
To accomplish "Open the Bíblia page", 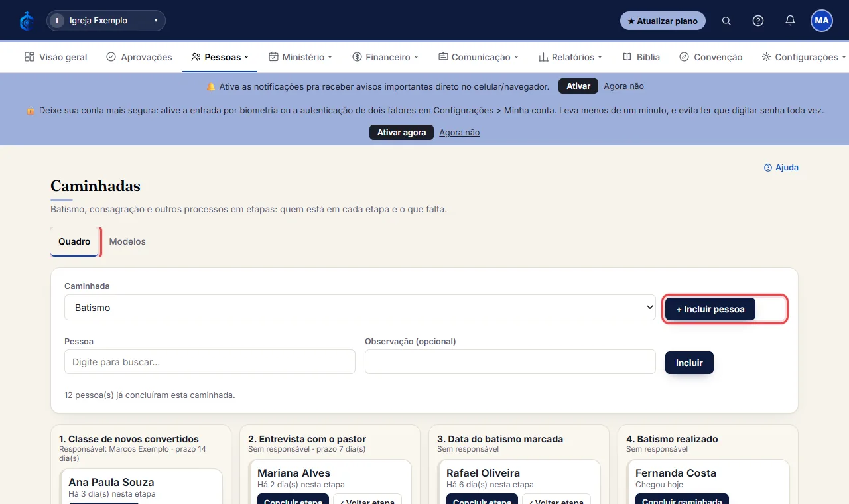I will click(641, 57).
